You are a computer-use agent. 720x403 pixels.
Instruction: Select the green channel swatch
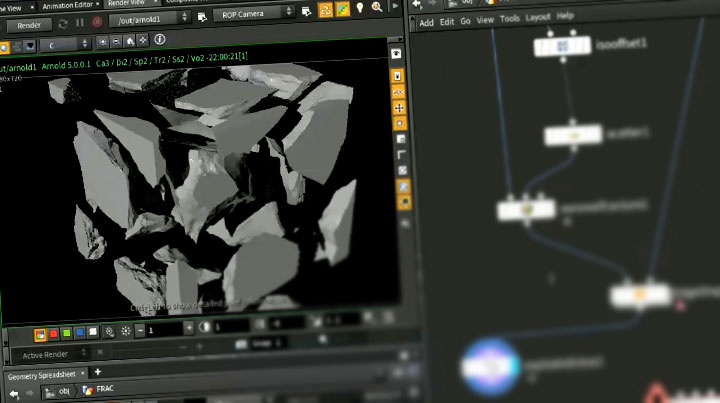(67, 333)
